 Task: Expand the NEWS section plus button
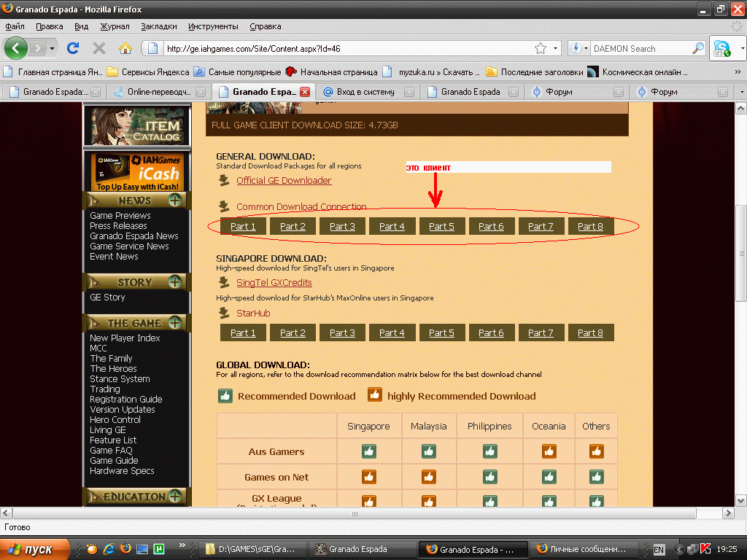tap(175, 201)
